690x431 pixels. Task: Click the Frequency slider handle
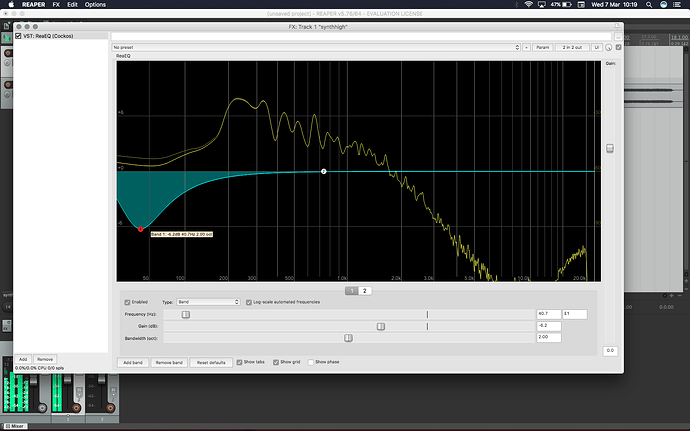tap(186, 314)
